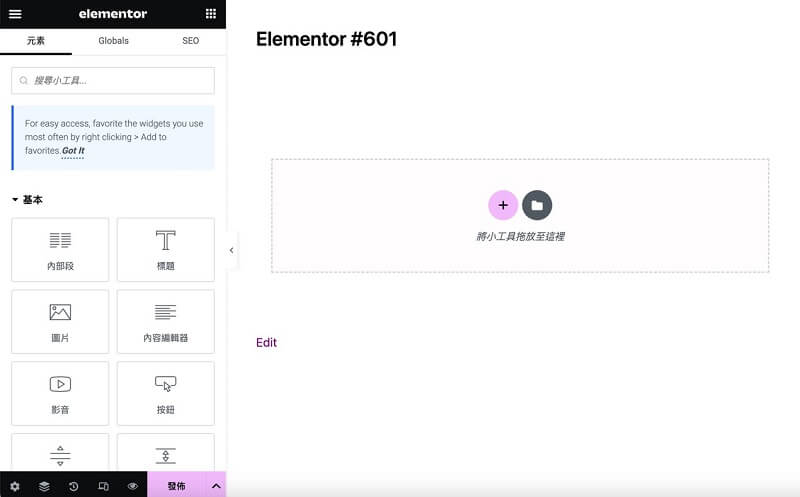800x497 pixels.
Task: Switch to the Globals tab
Action: 113,41
